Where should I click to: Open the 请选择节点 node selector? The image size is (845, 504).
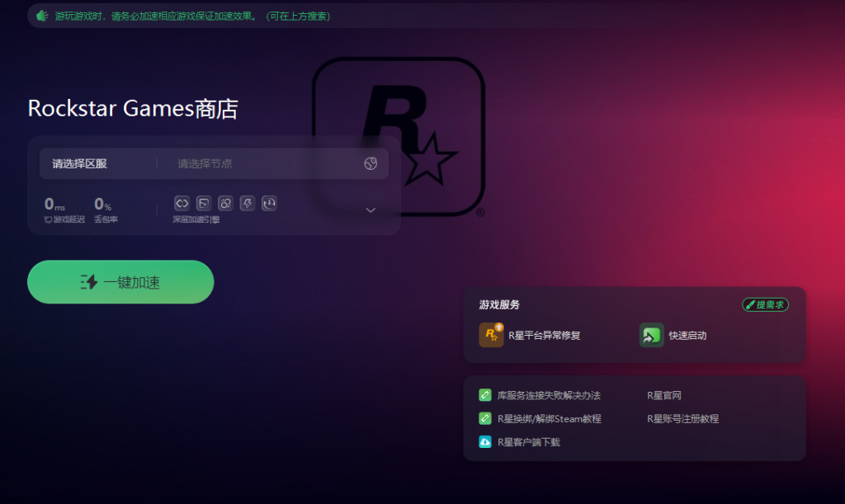(205, 163)
